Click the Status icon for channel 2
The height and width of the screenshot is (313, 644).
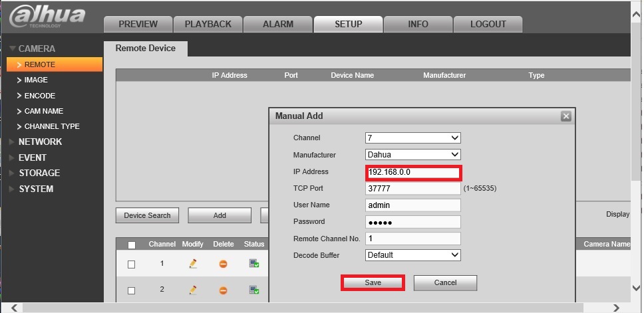tap(254, 290)
